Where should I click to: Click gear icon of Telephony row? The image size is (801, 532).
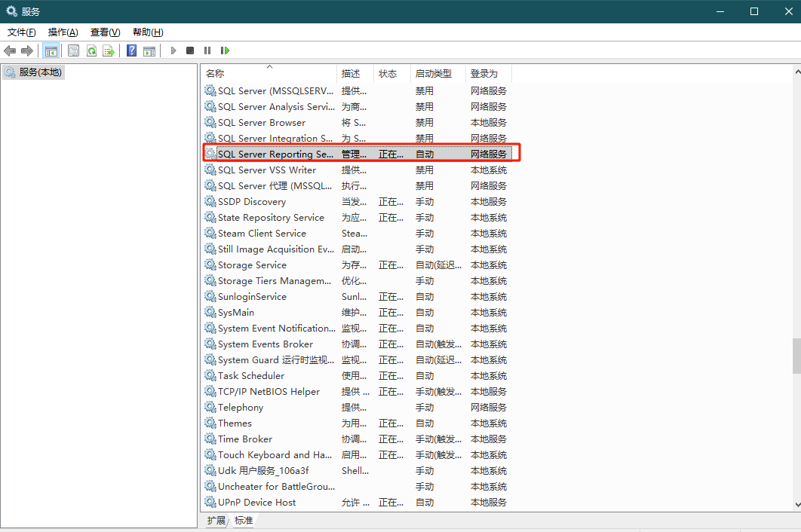coord(210,407)
